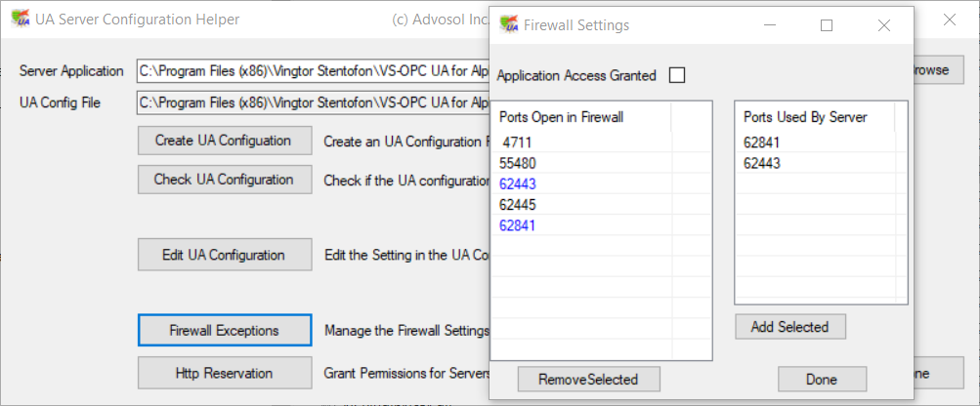Click the Firewall Settings window icon
This screenshot has height=406, width=980.
click(508, 25)
